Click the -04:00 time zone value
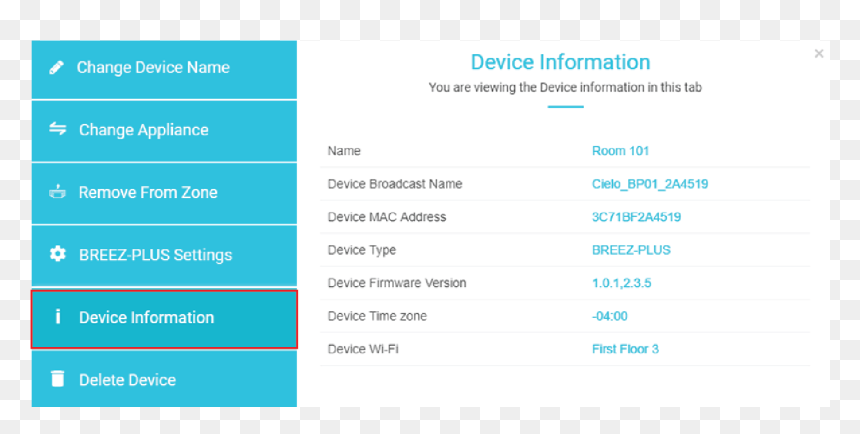Screen dimensions: 860x434 pyautogui.click(x=610, y=317)
